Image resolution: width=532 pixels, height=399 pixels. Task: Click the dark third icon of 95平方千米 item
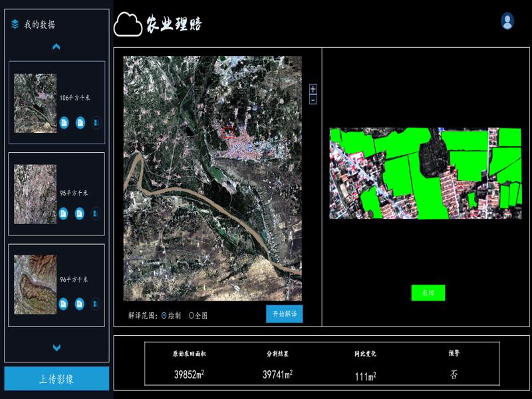point(96,213)
